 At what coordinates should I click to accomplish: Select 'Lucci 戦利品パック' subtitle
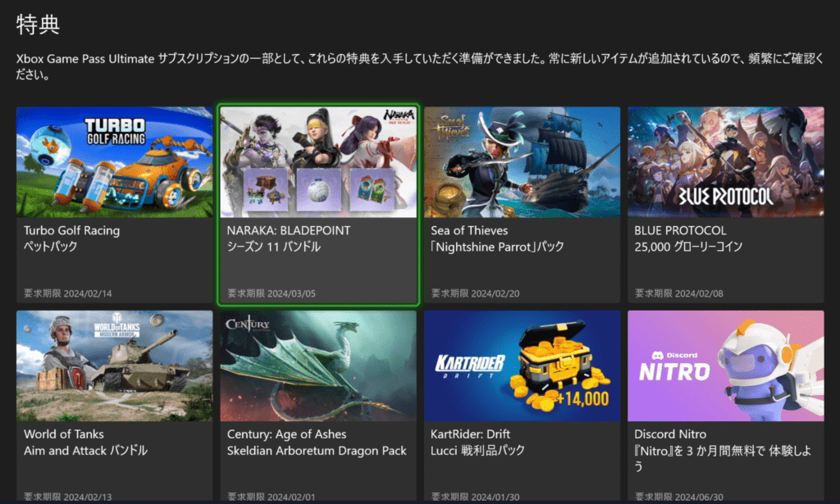point(478,451)
